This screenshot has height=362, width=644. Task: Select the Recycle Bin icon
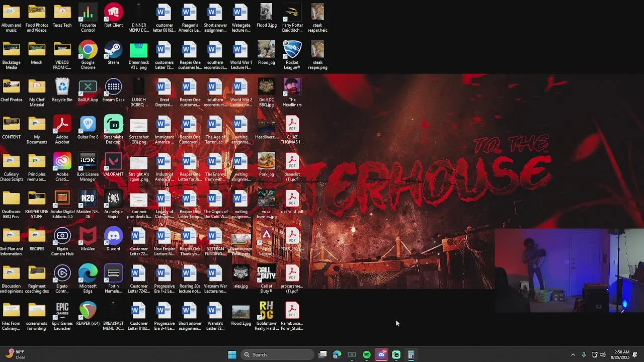(62, 90)
